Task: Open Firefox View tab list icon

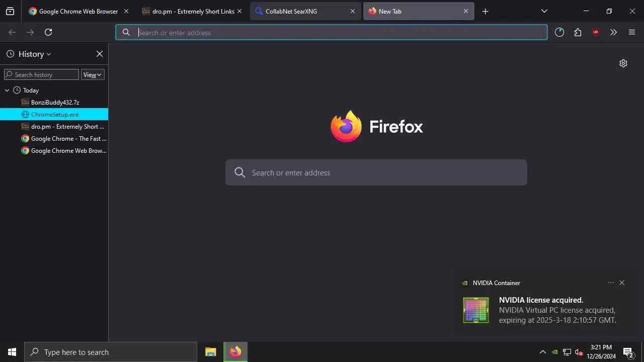Action: [x=10, y=11]
